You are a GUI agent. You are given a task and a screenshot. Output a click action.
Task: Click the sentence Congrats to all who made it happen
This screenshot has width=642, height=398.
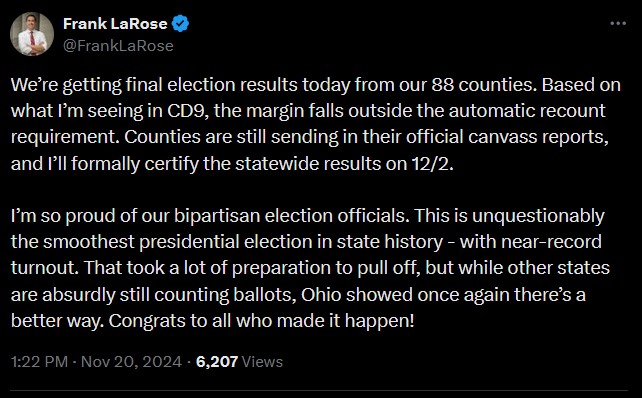tap(261, 321)
